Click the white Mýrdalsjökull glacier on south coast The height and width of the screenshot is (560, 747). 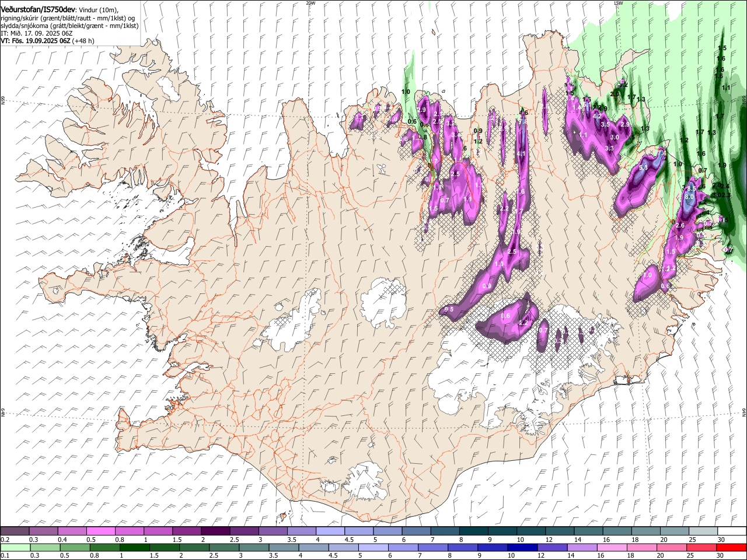point(366,481)
